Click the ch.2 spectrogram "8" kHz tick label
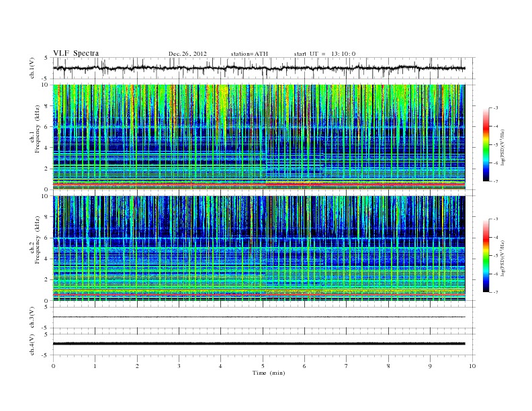 [46, 217]
